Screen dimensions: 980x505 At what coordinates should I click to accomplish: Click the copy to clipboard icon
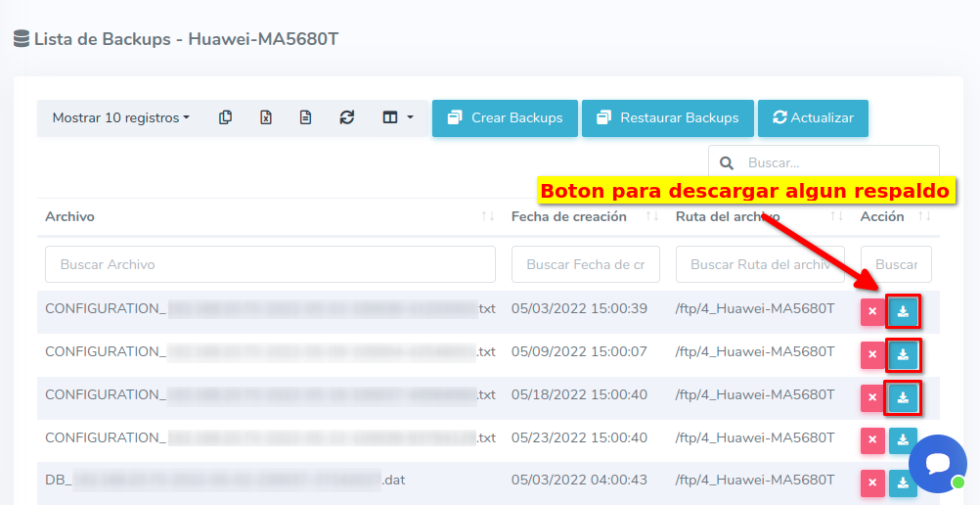click(x=226, y=117)
